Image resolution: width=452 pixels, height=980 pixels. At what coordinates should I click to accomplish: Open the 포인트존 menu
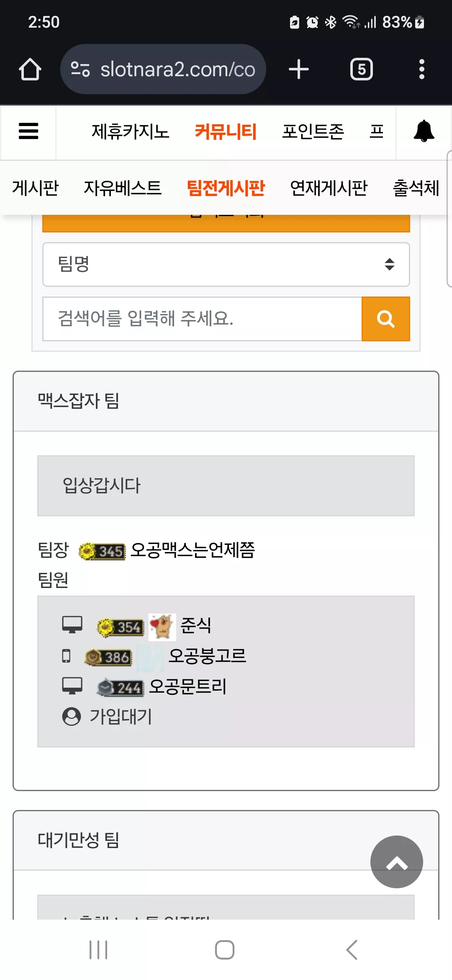313,132
